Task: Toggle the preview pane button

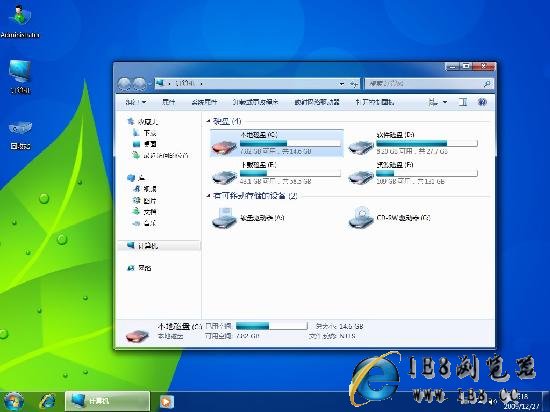Action: [x=463, y=102]
